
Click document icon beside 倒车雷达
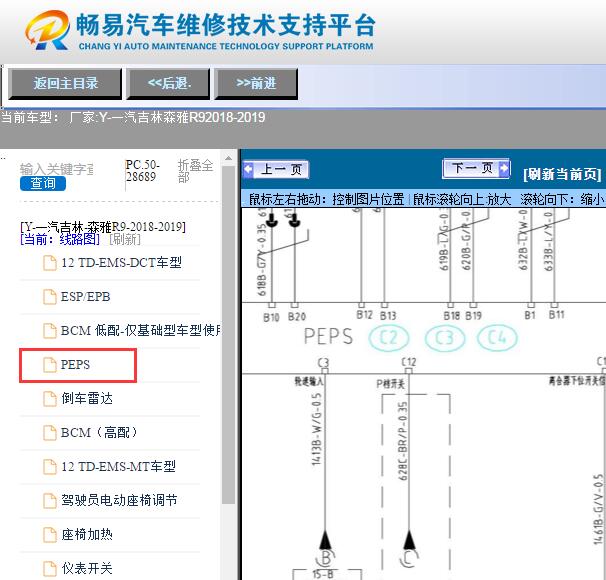(49, 399)
